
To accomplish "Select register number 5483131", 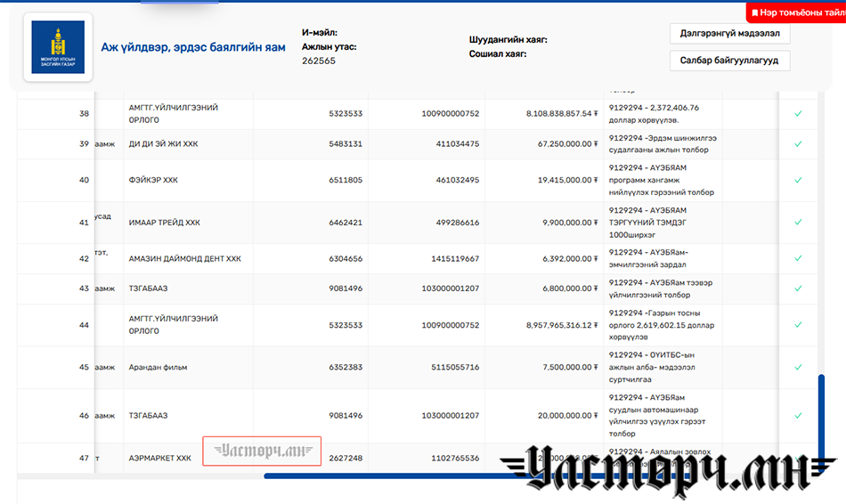I will coord(346,143).
